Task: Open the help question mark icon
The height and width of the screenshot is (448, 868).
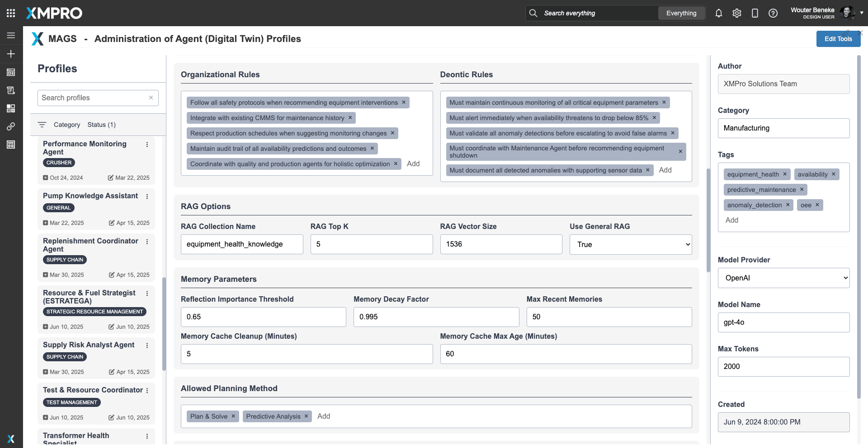Action: [773, 13]
